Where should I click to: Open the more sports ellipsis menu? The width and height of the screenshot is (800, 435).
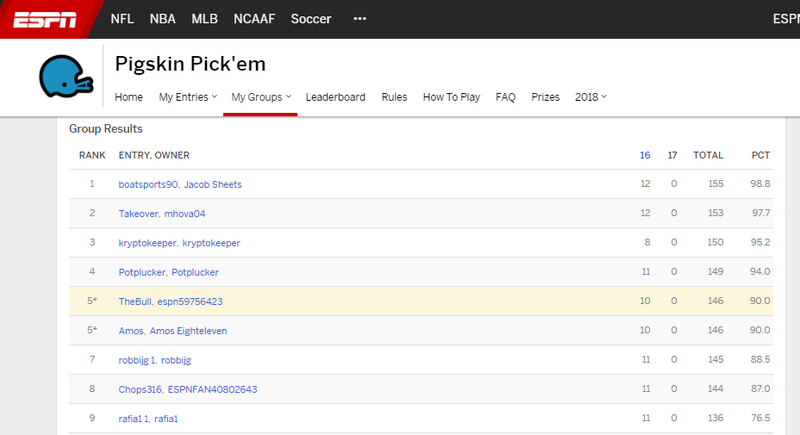coord(360,19)
